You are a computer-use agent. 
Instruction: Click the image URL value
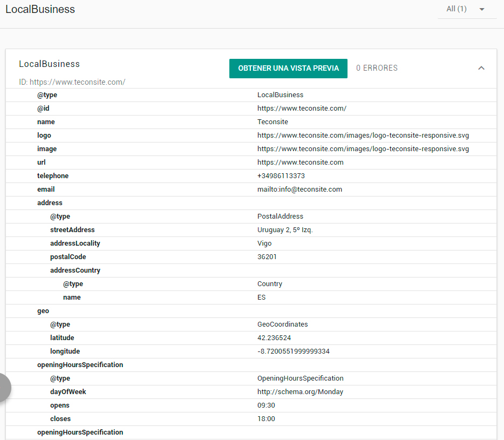click(363, 149)
